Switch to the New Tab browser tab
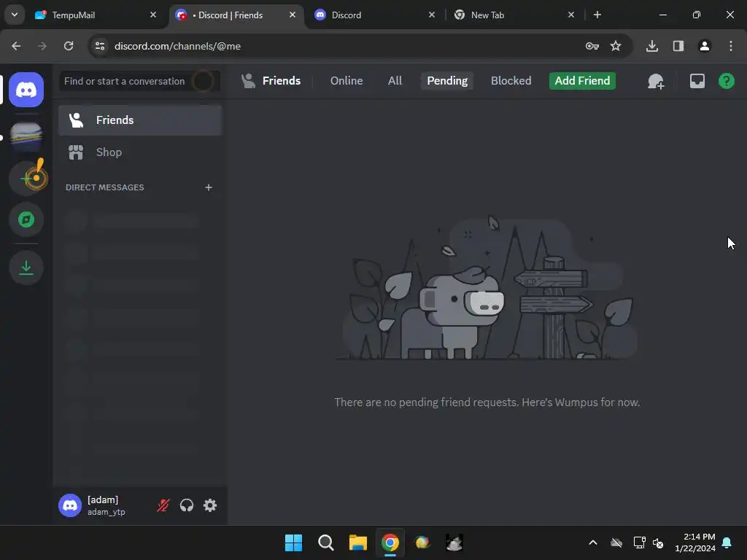Viewport: 747px width, 560px height. pyautogui.click(x=514, y=15)
